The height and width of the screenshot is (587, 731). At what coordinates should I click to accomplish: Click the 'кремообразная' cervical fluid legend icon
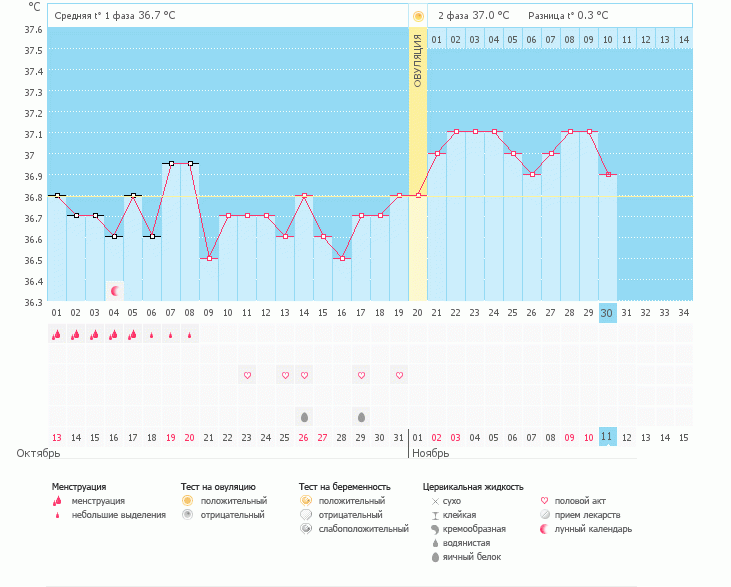point(435,528)
